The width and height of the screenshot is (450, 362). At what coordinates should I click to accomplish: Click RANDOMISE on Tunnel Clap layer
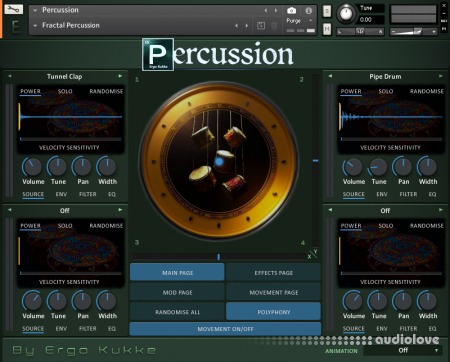pos(106,91)
